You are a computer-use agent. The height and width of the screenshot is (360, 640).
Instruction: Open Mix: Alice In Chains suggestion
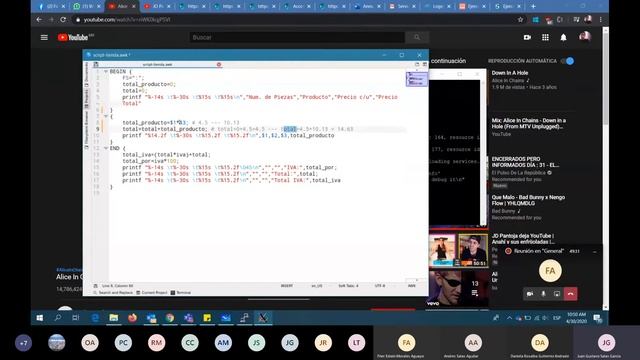coord(529,123)
